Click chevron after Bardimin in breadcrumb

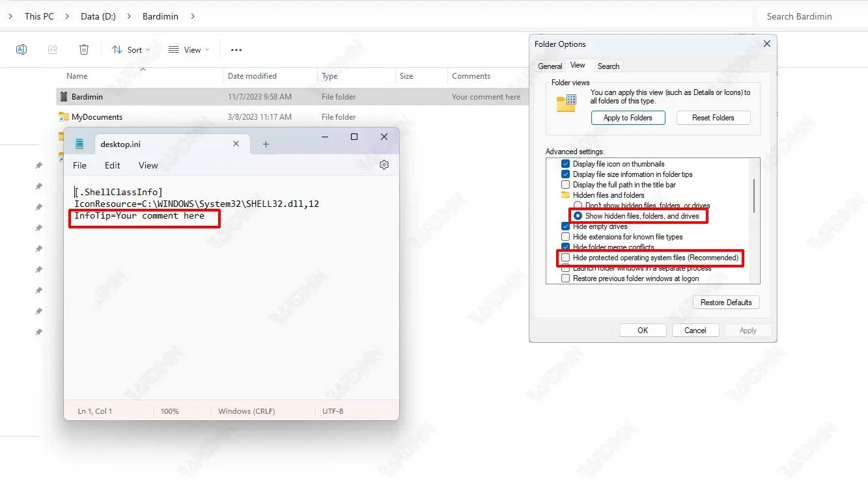pyautogui.click(x=193, y=16)
